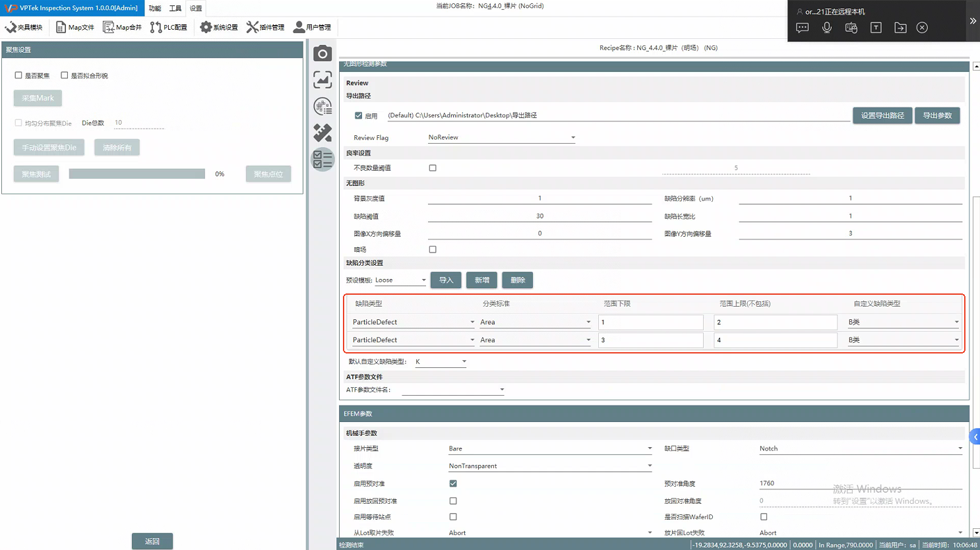This screenshot has height=550, width=980.
Task: Click scrollbar up arrow on right panel
Action: pyautogui.click(x=976, y=66)
